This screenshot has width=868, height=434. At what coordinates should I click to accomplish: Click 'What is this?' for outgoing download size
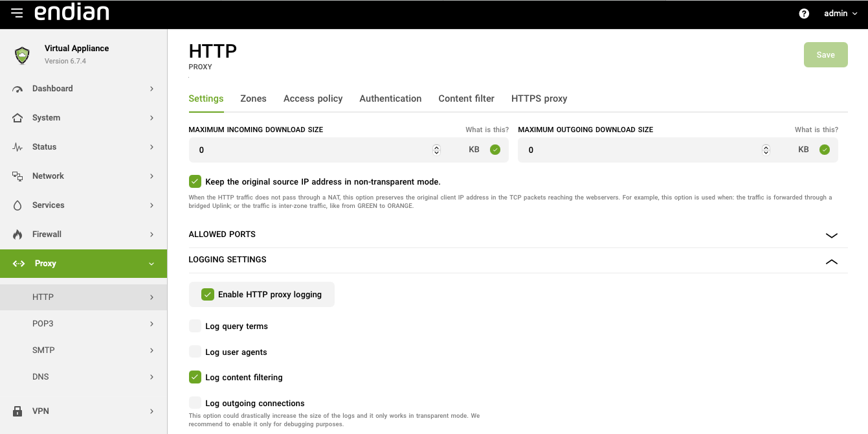[x=816, y=130]
